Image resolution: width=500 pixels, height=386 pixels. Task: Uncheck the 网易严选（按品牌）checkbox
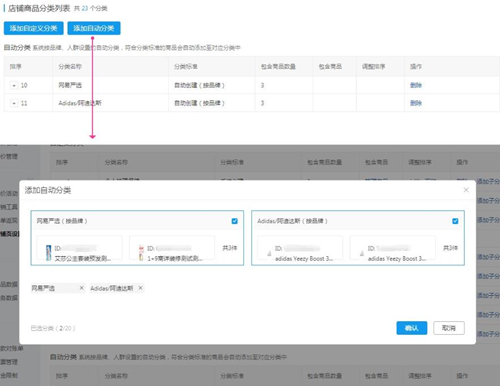[234, 221]
